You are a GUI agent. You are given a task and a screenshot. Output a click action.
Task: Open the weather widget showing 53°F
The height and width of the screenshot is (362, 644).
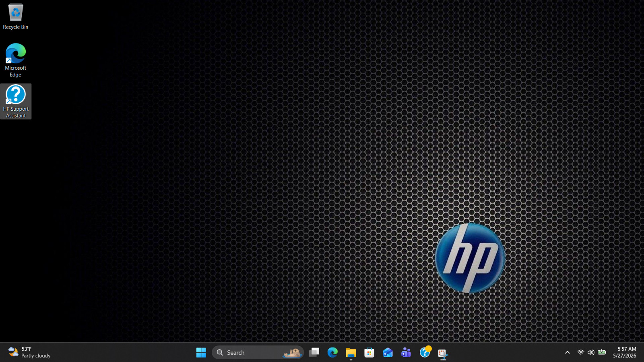(x=30, y=352)
